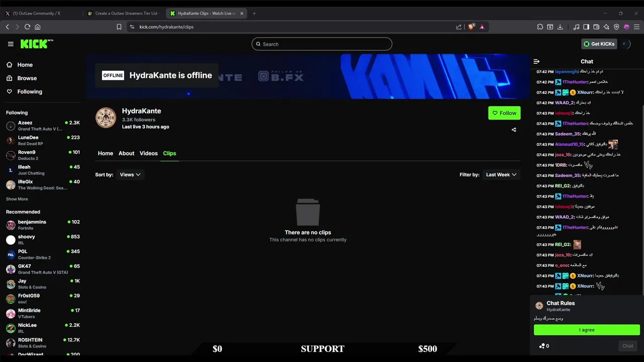Open the browser home page

pyautogui.click(x=37, y=27)
